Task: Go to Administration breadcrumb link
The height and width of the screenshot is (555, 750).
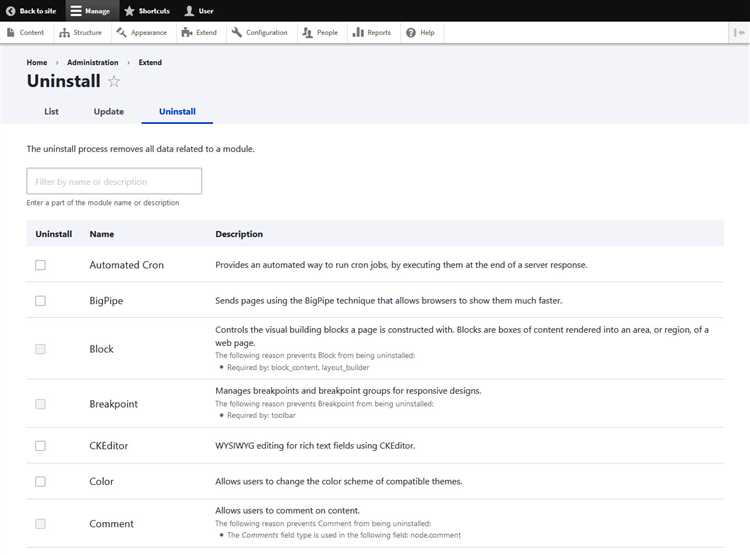Action: click(x=92, y=62)
